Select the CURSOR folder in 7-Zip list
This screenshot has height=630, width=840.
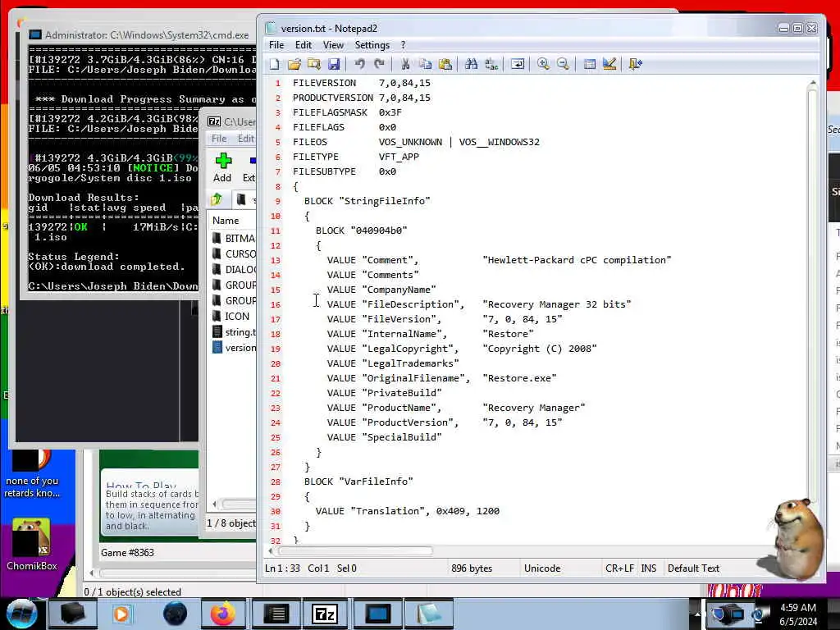pos(234,254)
